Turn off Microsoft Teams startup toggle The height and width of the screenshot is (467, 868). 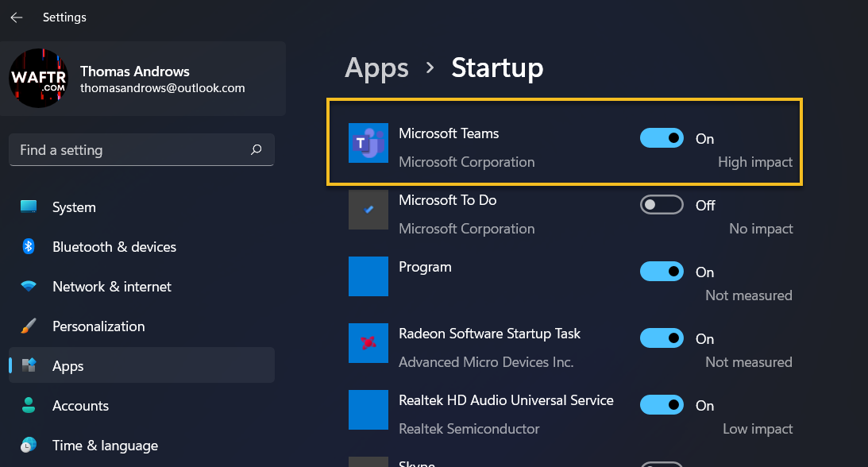[662, 137]
